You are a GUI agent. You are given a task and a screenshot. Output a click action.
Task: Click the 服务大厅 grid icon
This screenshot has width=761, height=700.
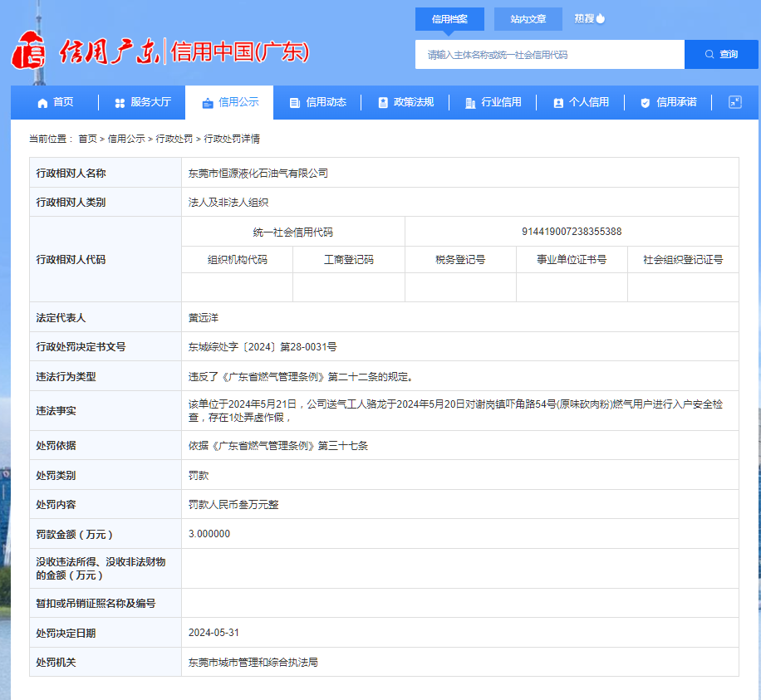click(x=120, y=103)
